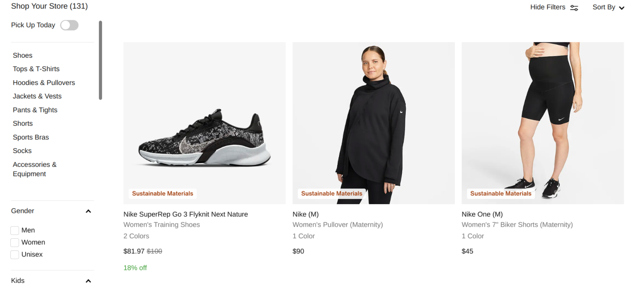Enable the Pick Up Today toggle
Viewport: 644px width, 286px height.
tap(69, 25)
